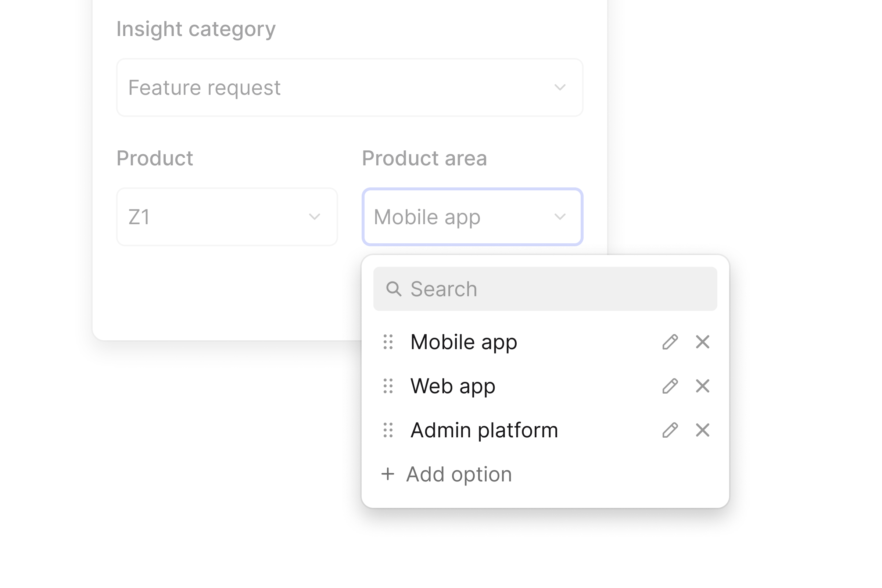This screenshot has width=882, height=588.
Task: Grab the drag handle beside Admin platform
Action: click(x=388, y=430)
